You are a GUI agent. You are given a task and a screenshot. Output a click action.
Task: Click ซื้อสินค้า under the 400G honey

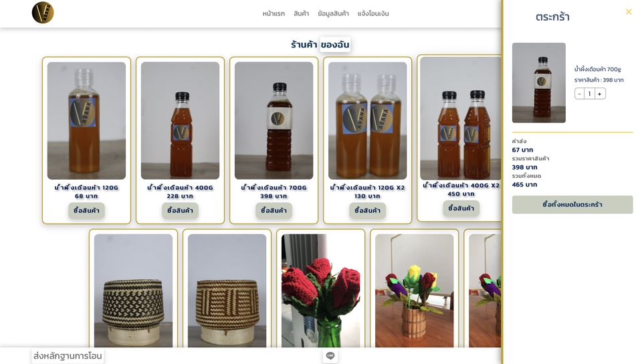[x=180, y=210]
